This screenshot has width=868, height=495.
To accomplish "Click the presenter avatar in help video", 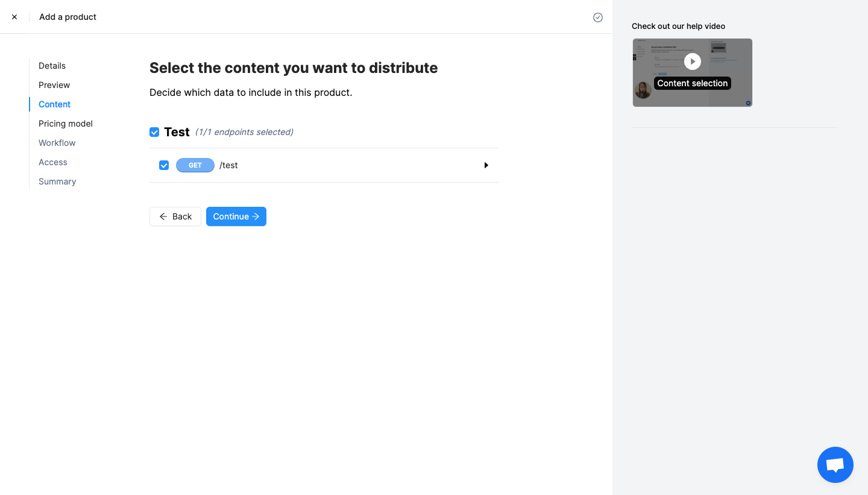I will point(643,90).
